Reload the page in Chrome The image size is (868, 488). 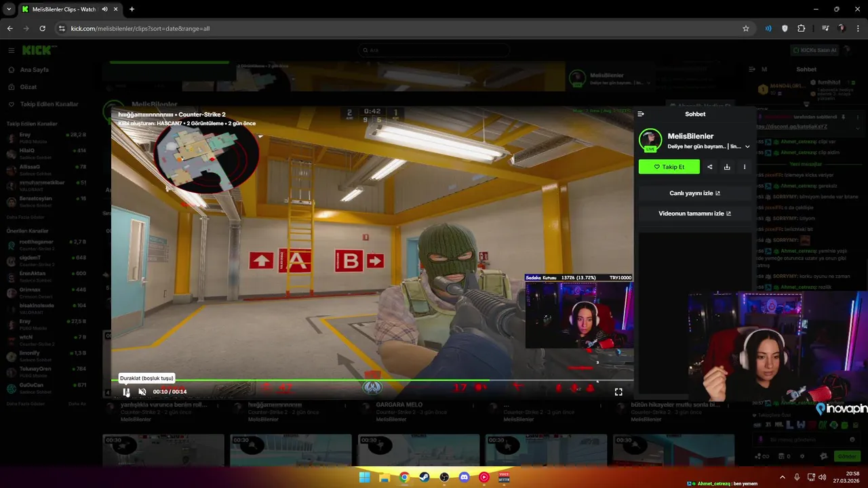click(42, 28)
